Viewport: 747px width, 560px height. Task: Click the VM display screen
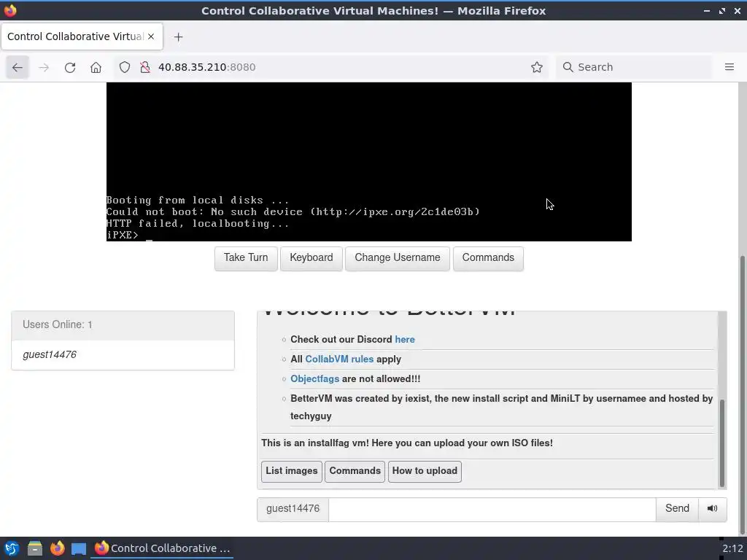[x=368, y=162]
